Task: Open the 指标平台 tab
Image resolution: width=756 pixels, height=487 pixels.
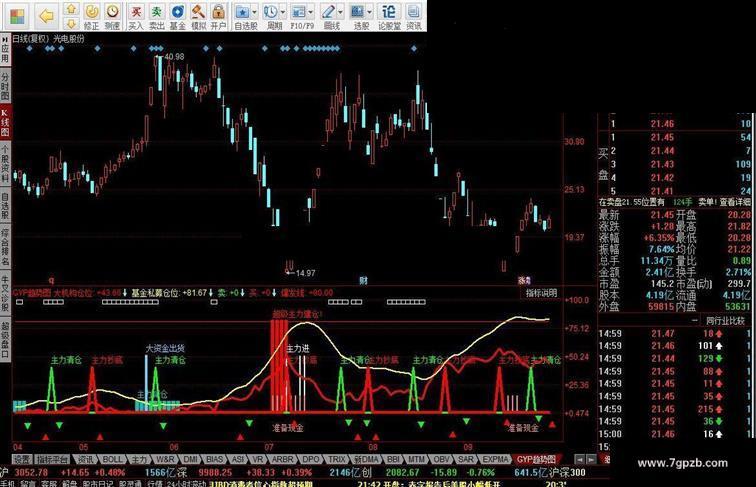Action: click(x=53, y=460)
